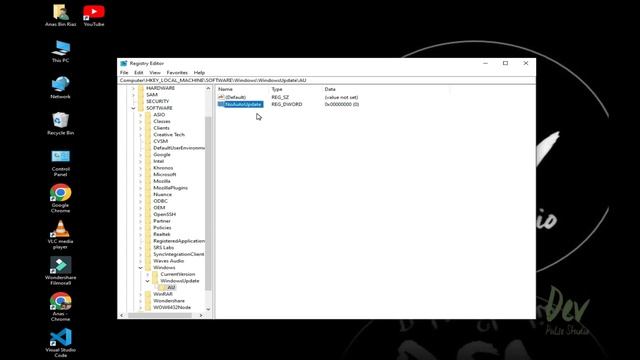Screen dimensions: 640x360
Task: Select the Mozilla key
Action: tap(162, 181)
